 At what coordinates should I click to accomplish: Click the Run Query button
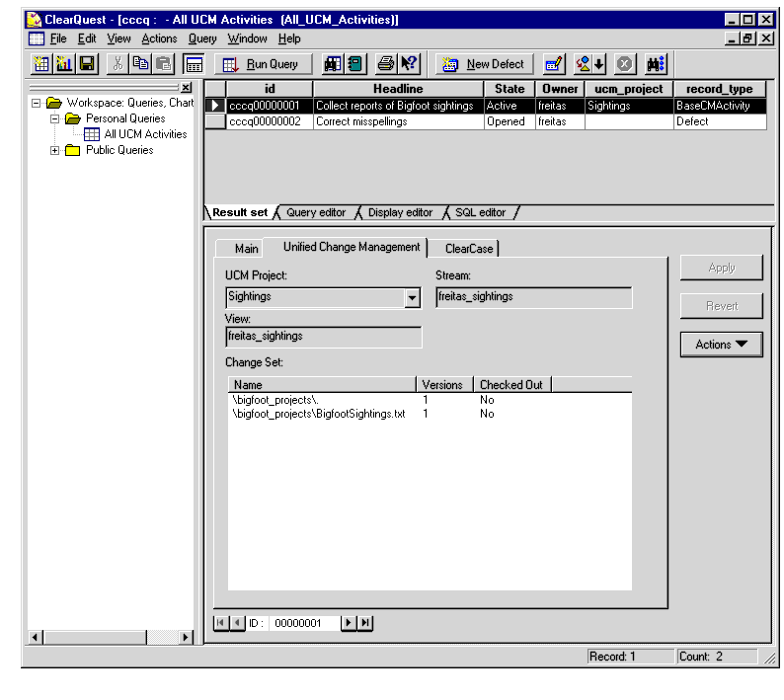263,64
